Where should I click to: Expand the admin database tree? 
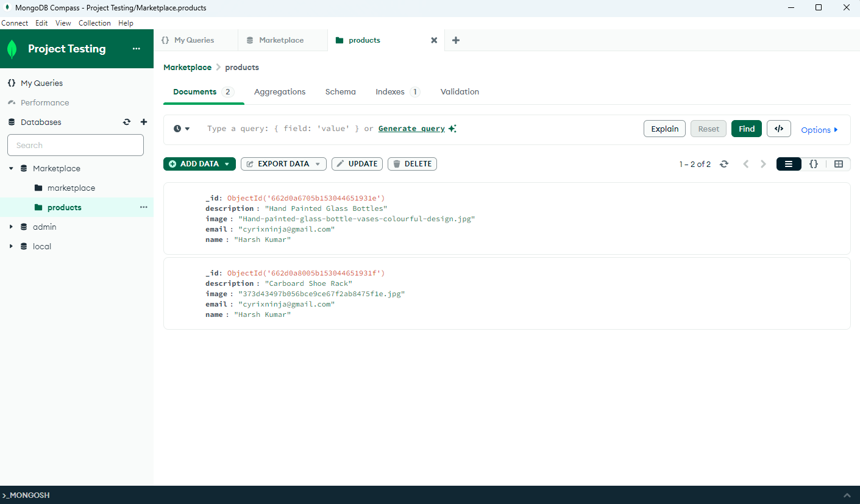coord(11,227)
